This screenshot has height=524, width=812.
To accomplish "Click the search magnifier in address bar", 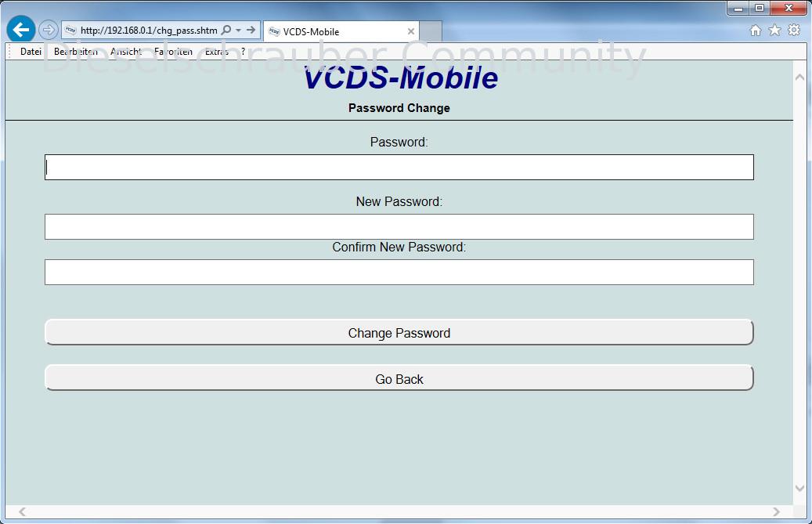I will (x=226, y=30).
